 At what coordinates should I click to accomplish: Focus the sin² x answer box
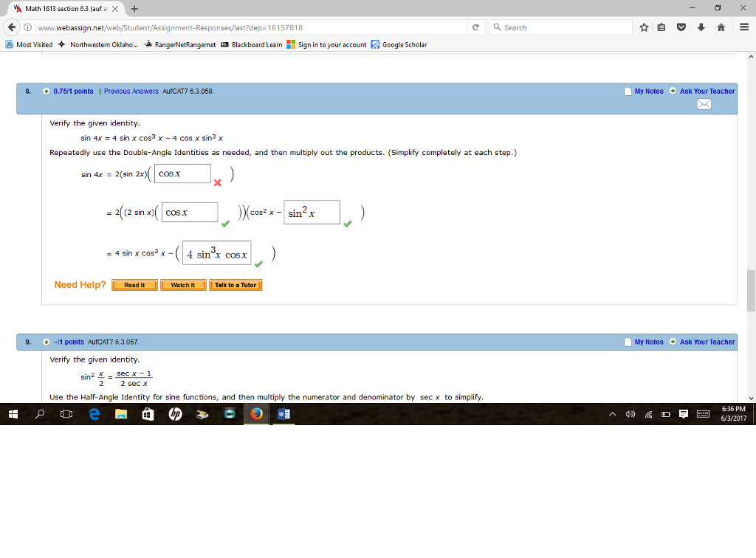(312, 213)
